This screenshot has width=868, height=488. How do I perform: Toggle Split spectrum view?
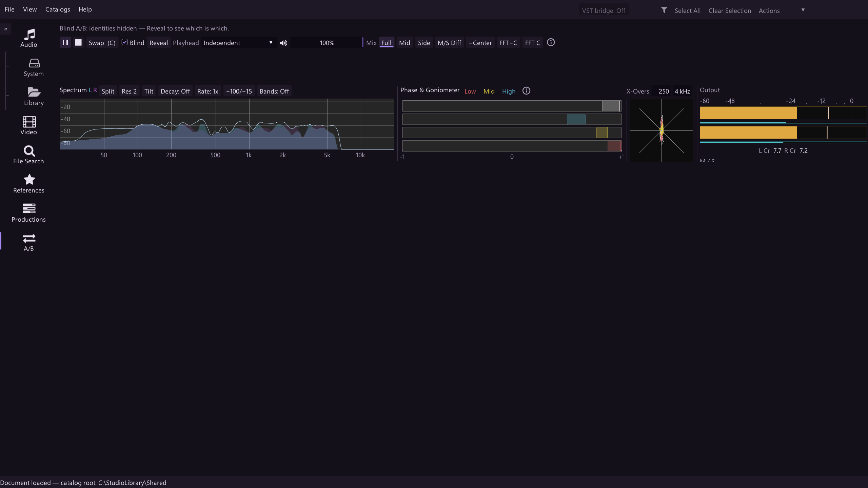(x=108, y=91)
